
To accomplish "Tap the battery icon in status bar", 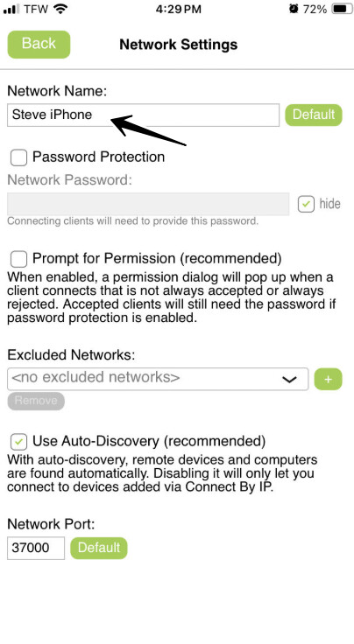I will (x=342, y=9).
